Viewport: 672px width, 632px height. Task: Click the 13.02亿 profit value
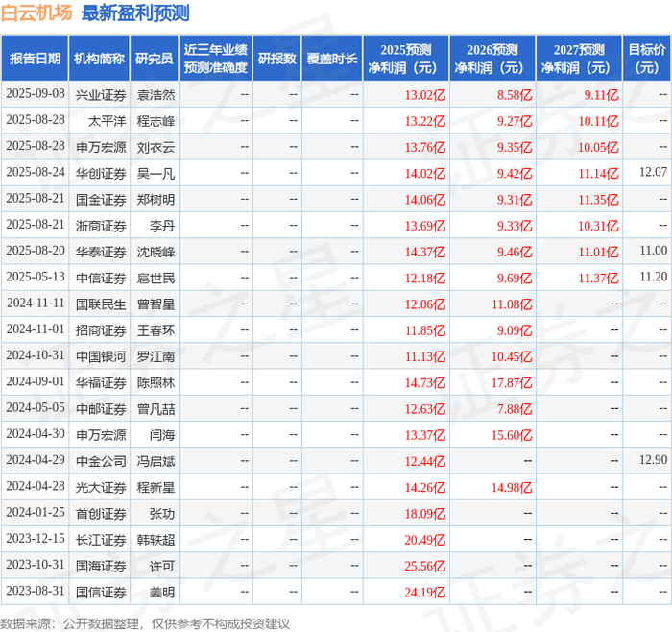coord(425,95)
